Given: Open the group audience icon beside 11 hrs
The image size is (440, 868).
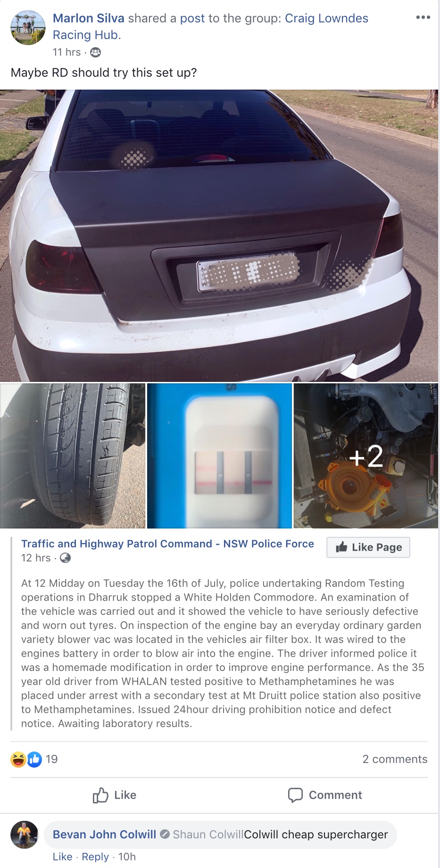Looking at the screenshot, I should click(x=95, y=52).
